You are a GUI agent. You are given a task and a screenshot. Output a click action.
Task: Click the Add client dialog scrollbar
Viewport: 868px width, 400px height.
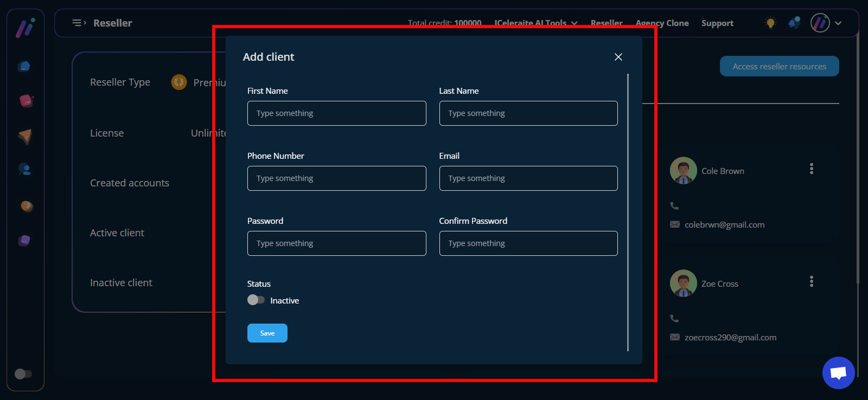(628, 212)
